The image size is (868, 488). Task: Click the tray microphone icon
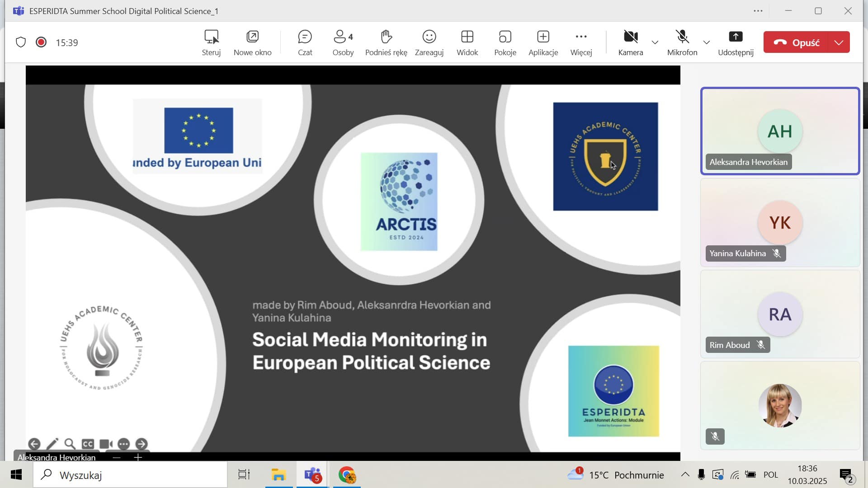click(x=701, y=474)
